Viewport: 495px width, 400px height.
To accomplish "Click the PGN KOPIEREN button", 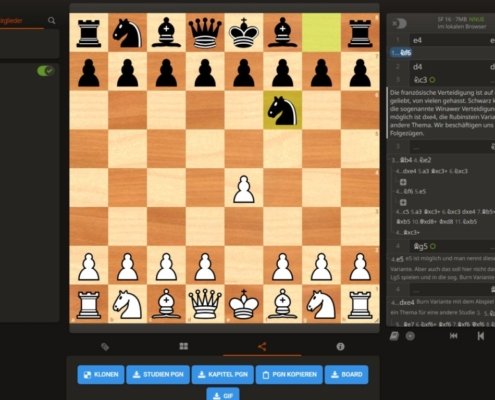I will pos(289,374).
